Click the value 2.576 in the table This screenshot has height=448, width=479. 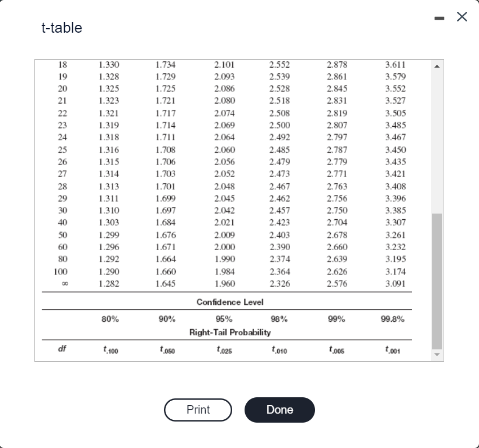click(337, 284)
